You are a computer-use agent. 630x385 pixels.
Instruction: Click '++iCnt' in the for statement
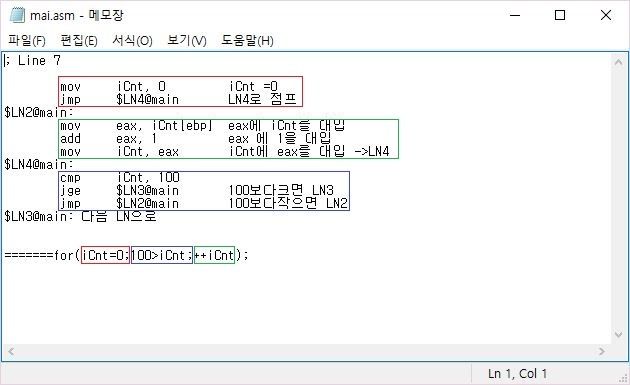click(x=214, y=255)
